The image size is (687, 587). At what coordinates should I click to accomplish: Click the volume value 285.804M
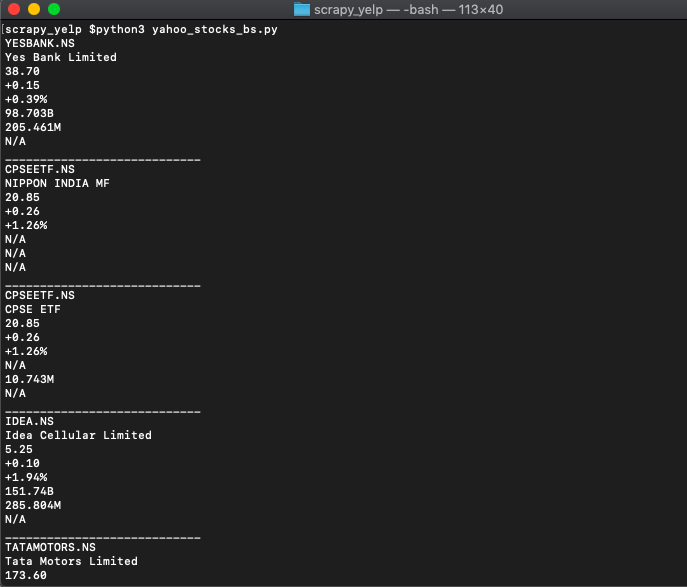33,506
